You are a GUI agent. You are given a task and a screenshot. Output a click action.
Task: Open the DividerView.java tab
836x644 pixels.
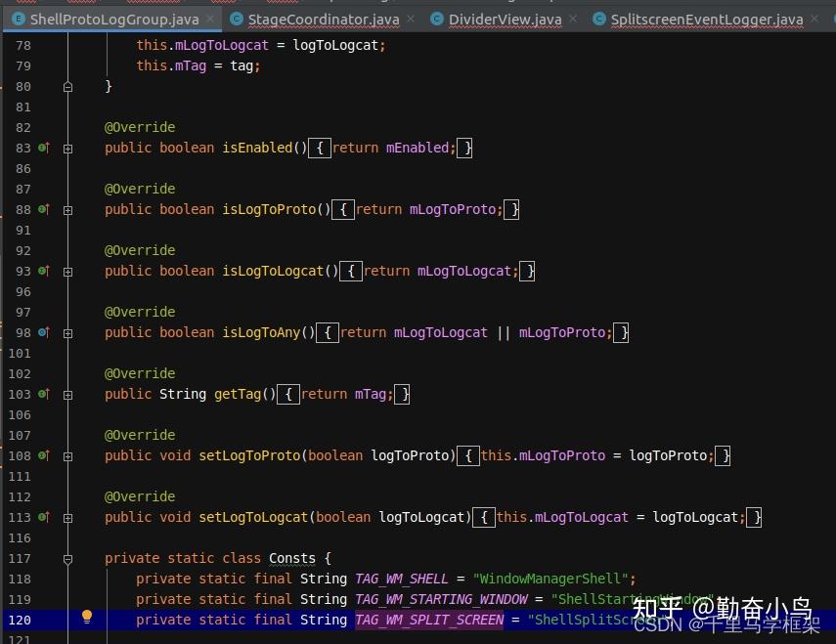coord(505,20)
